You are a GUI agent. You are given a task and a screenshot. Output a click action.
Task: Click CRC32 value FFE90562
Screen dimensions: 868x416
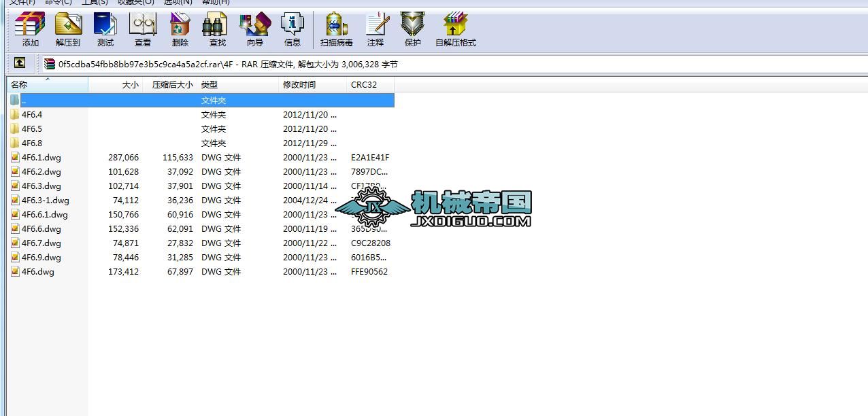coord(369,271)
